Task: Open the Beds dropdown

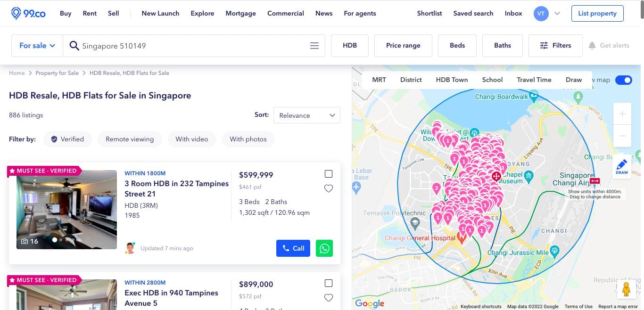Action: [x=457, y=46]
